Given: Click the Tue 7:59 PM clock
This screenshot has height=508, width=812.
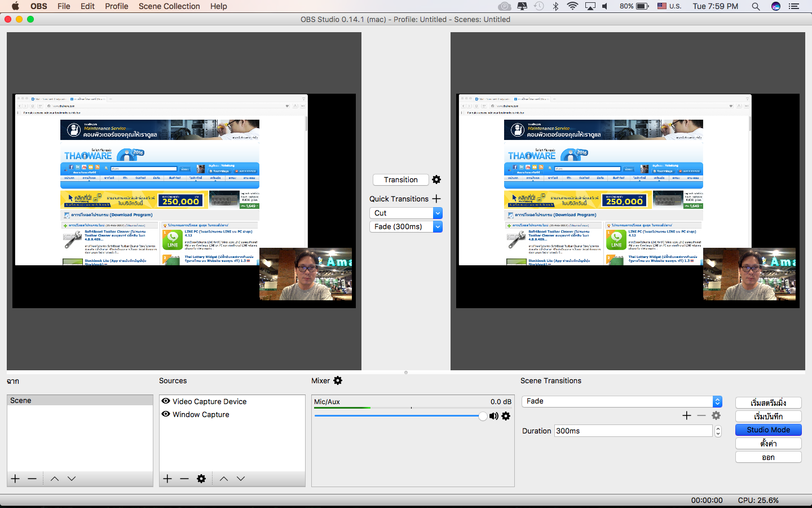Looking at the screenshot, I should pyautogui.click(x=715, y=6).
